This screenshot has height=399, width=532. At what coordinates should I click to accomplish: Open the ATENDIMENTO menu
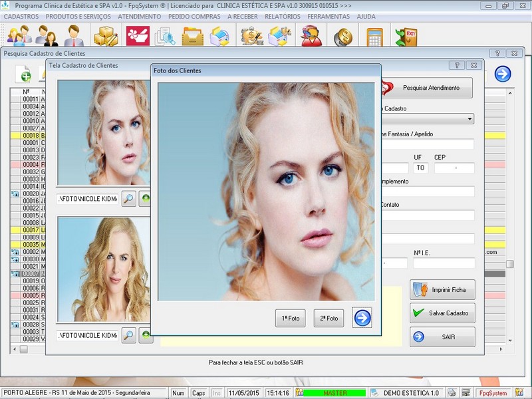click(x=140, y=16)
